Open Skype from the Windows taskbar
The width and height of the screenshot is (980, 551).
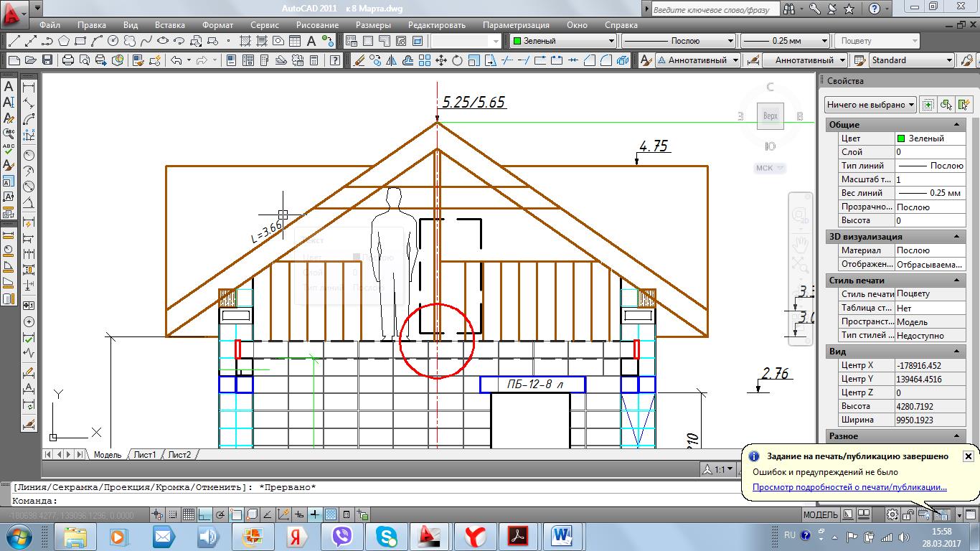pos(386,536)
